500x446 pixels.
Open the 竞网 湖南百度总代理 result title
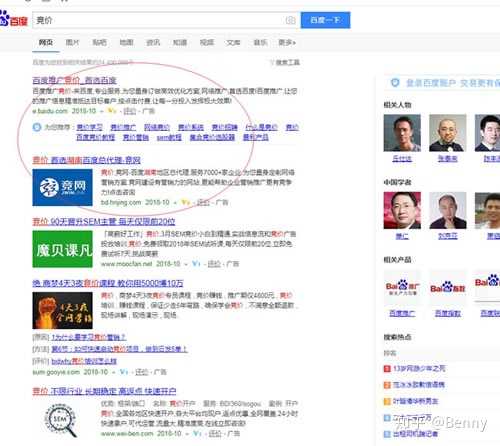(86, 160)
